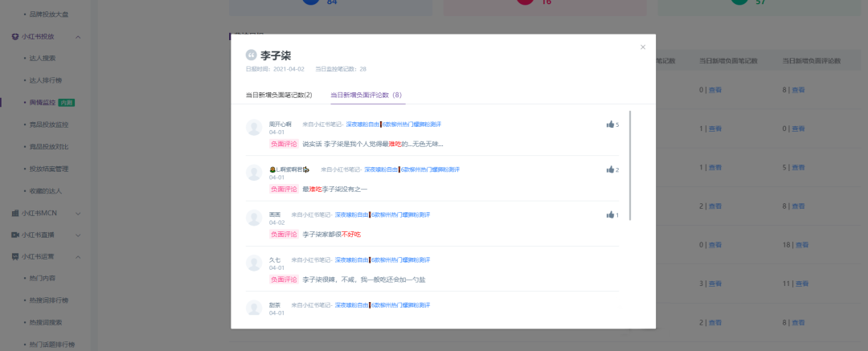Open note link in 久七's comment
Screen dimensions: 868x351
tap(383, 259)
